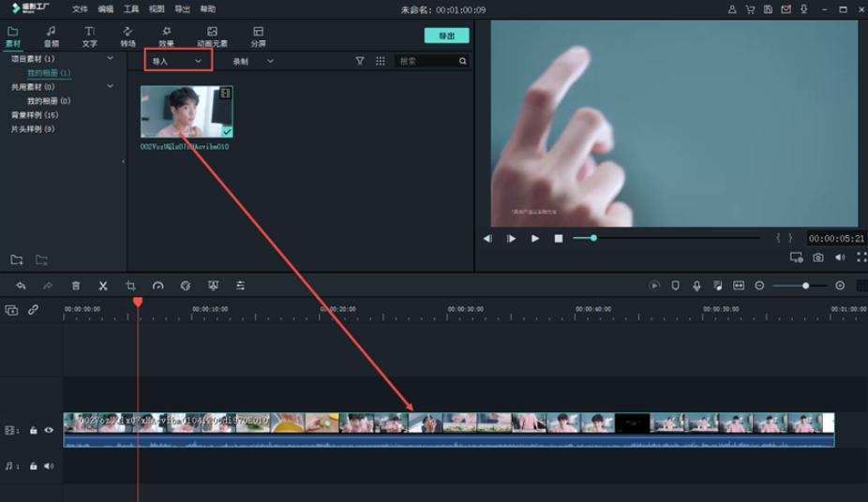Viewport: 868px width, 502px height.
Task: Hide the video track with eye icon
Action: click(49, 431)
